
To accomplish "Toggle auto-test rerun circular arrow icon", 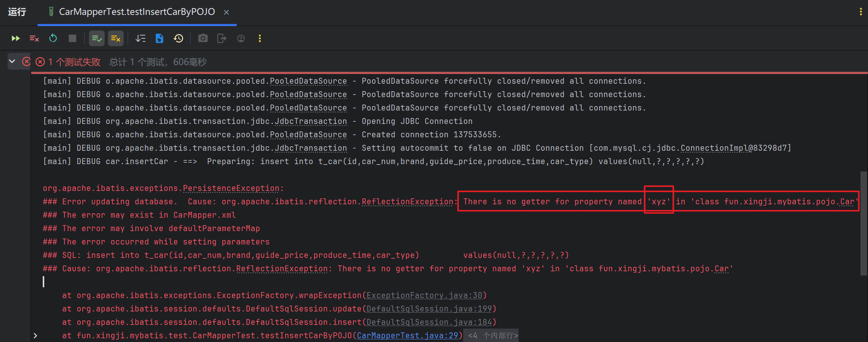I will coord(53,38).
